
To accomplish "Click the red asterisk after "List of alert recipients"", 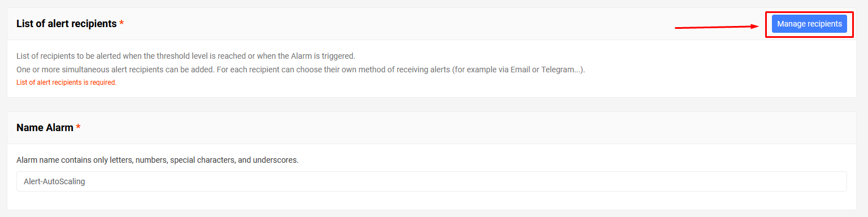I will click(x=121, y=24).
